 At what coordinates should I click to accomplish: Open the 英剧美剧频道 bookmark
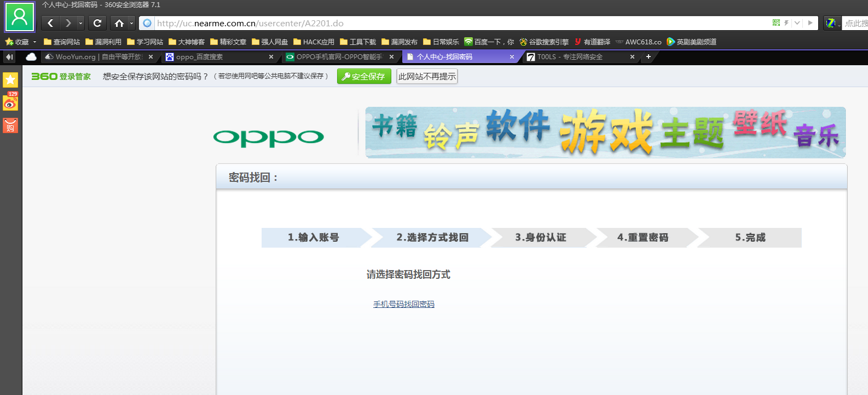[691, 42]
